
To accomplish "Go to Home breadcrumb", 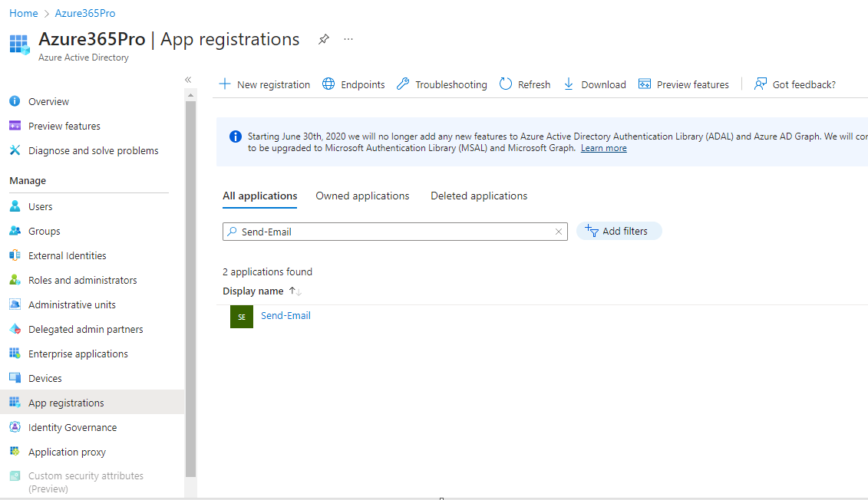I will 23,13.
